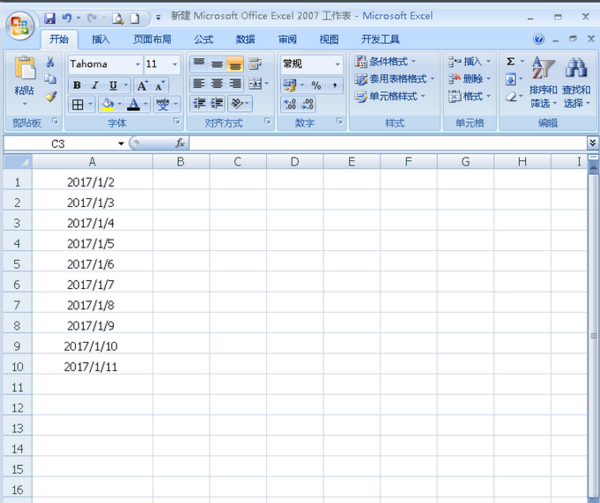Activate the Format Painter brush

50,96
